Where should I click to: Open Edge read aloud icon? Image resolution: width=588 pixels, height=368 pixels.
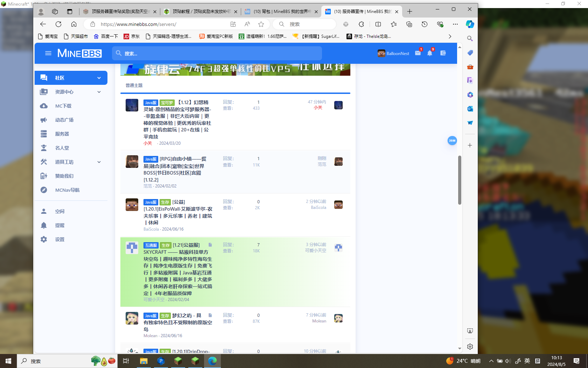click(247, 24)
